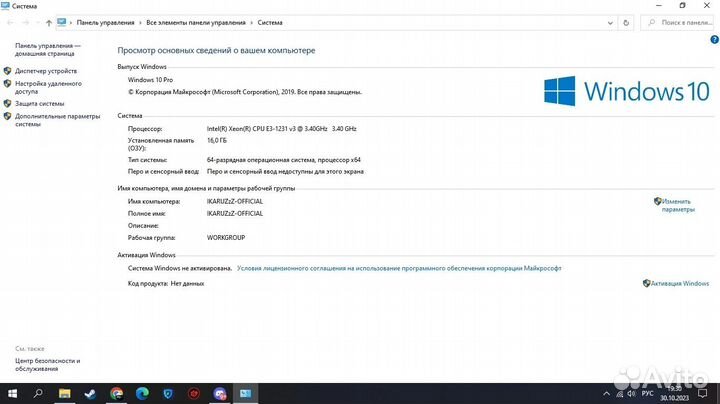
Task: Click the shield icon beside Диспетчер устройств
Action: pyautogui.click(x=7, y=71)
